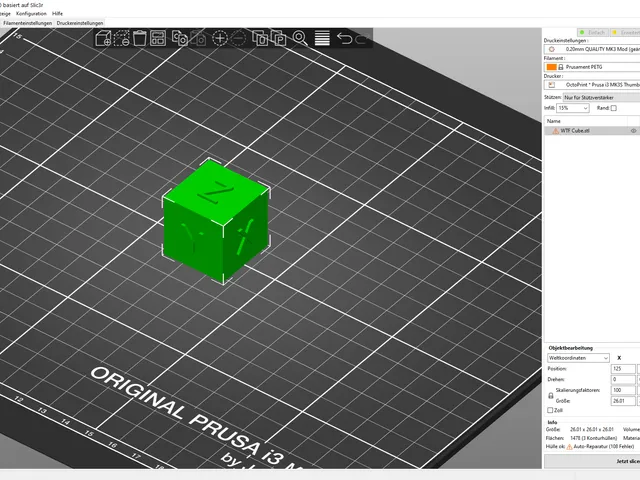Click the Split to parts icon

coord(279,38)
